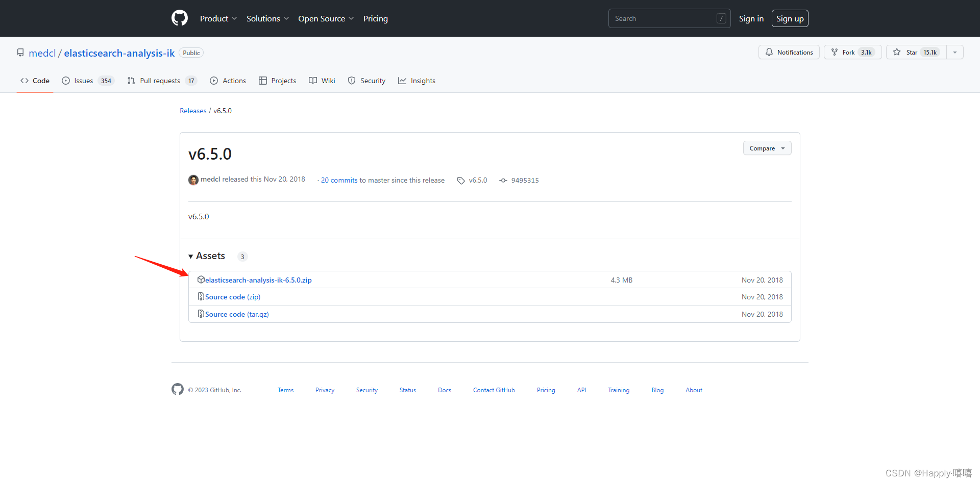Click the commit icon beside 9495315
Screen dimensions: 980x483
503,181
